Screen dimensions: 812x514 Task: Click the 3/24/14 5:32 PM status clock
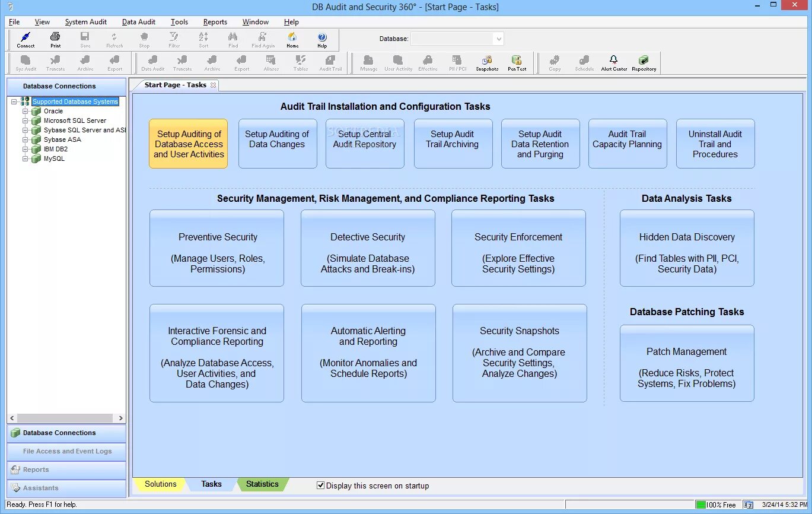785,505
